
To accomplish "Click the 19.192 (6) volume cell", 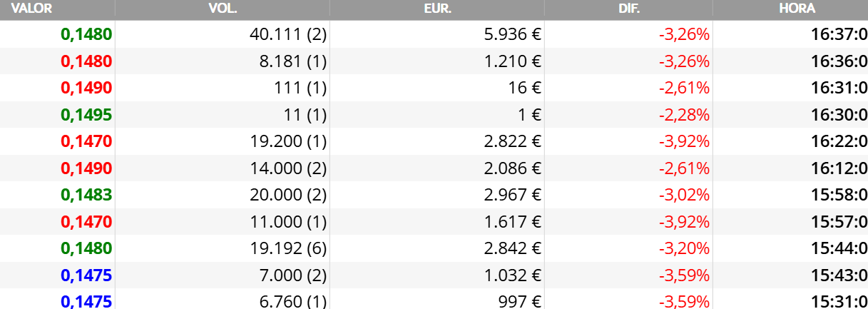I will pos(288,248).
